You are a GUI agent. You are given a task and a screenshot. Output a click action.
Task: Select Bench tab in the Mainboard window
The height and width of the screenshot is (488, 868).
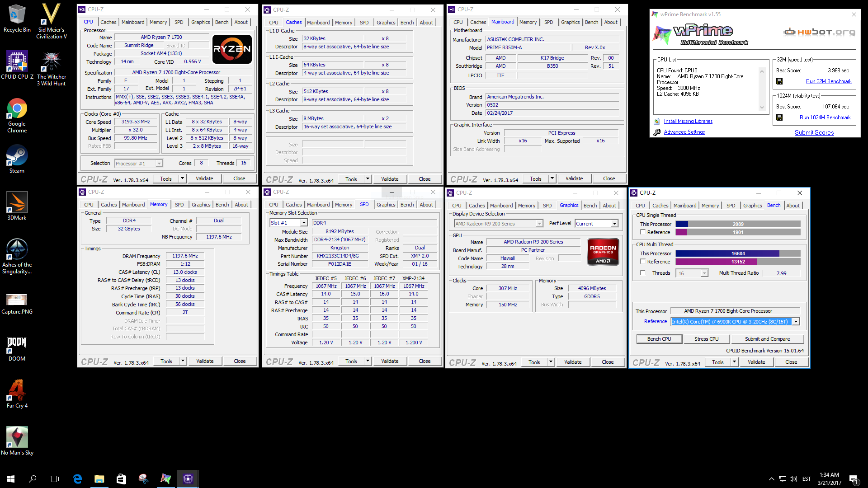pyautogui.click(x=591, y=22)
